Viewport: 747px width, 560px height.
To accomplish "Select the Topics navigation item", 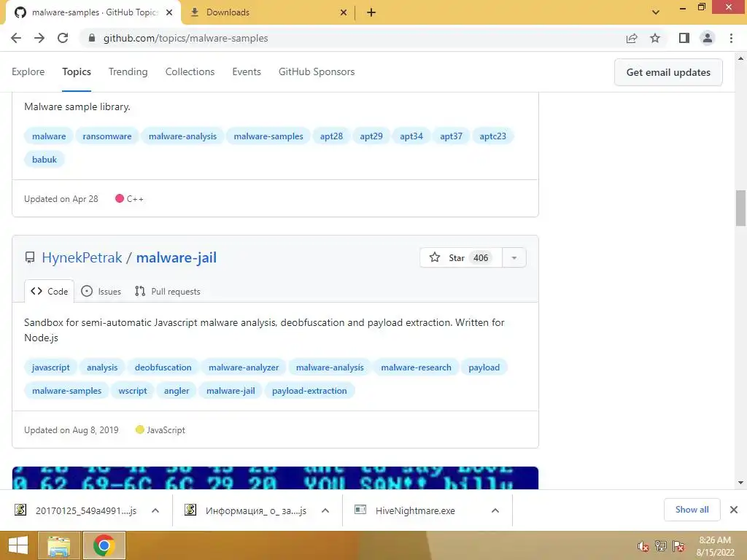I will 76,71.
